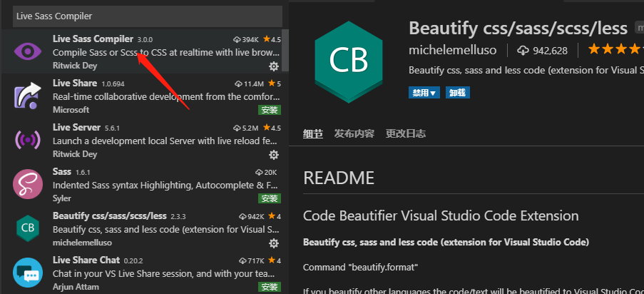Click publisher michelemelluso in the extension list

pyautogui.click(x=82, y=243)
